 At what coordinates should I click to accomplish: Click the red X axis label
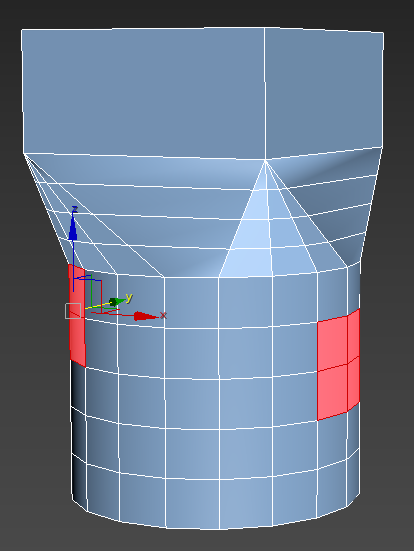pos(163,315)
